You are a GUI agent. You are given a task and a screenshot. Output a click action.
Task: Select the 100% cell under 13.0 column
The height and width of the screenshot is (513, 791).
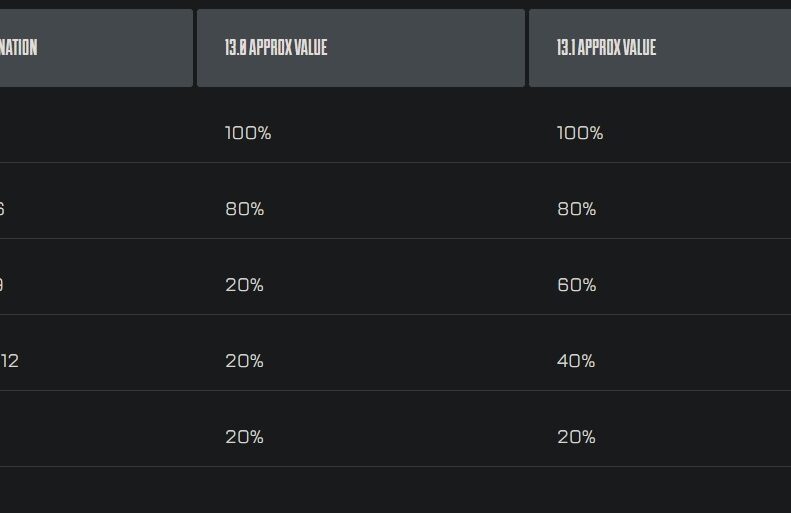click(248, 133)
